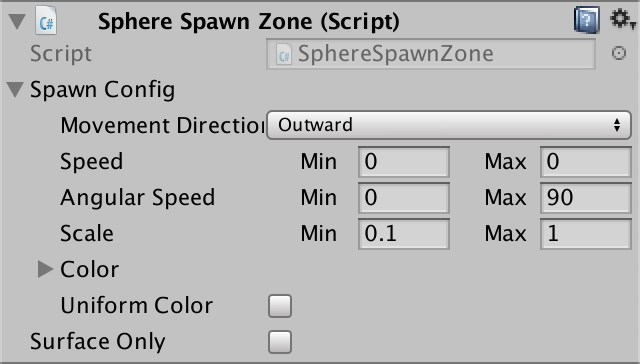
Task: Collapse the Sphere Spawn Zone component
Action: [17, 21]
